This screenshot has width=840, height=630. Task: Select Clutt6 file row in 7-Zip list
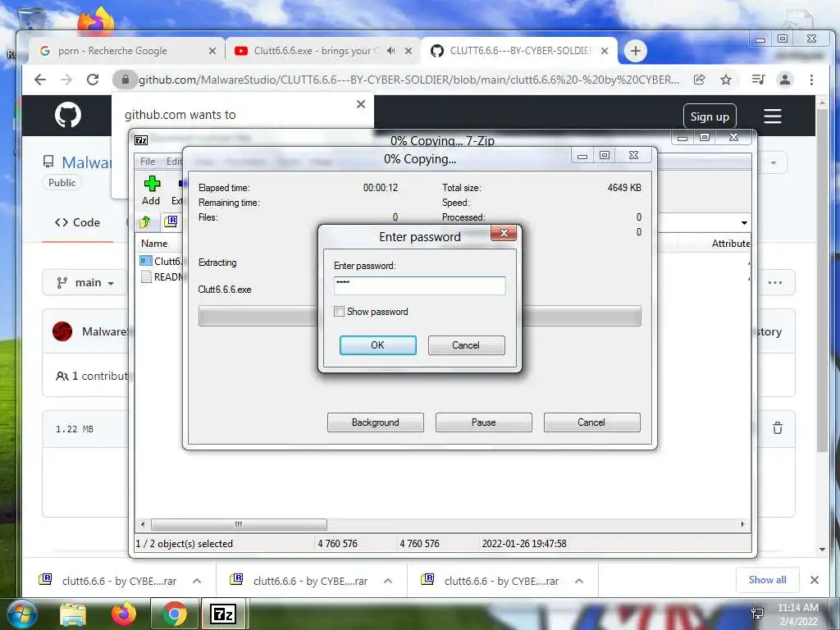[161, 261]
